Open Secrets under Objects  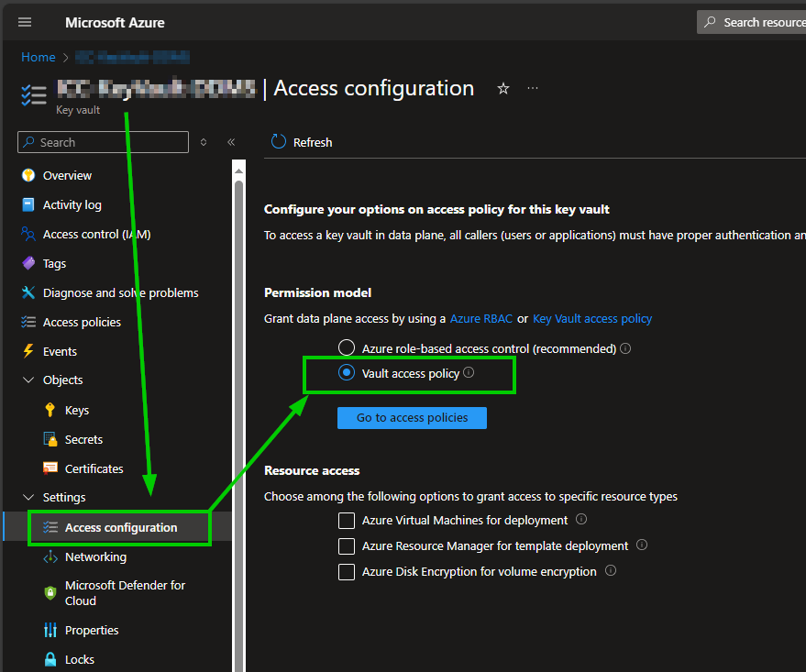[x=83, y=440]
